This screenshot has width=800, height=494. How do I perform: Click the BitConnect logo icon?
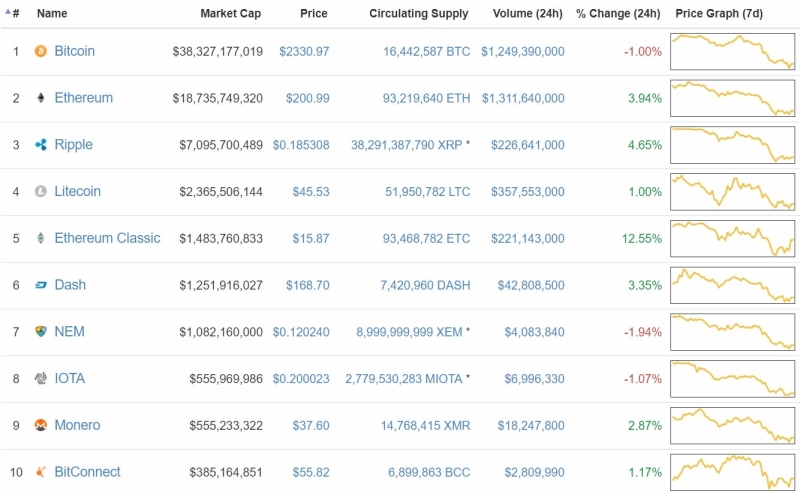point(40,472)
